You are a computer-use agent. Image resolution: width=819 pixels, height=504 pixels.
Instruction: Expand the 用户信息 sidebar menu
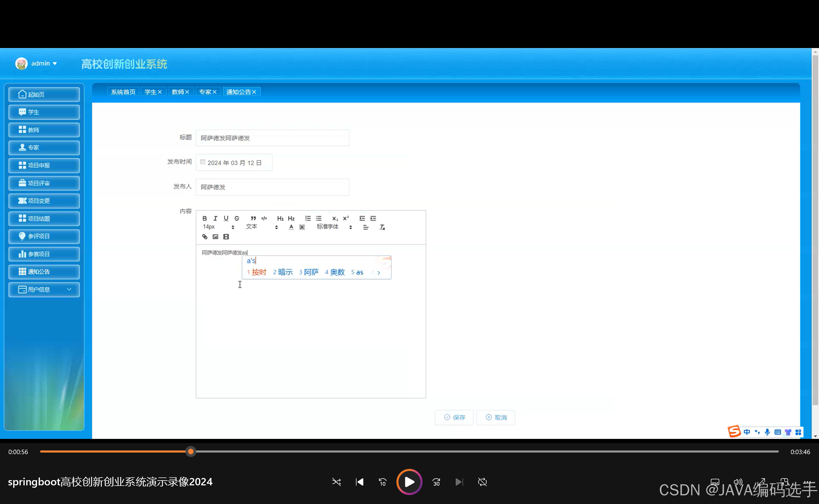44,289
